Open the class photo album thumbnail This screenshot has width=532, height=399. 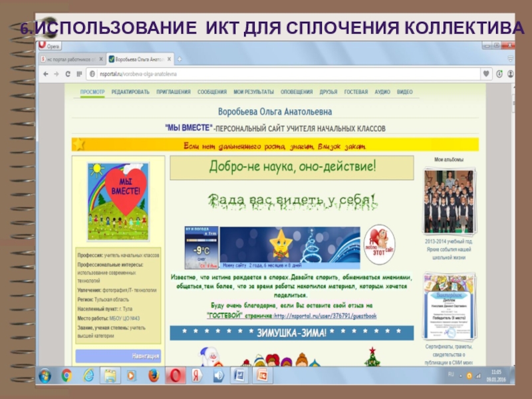pyautogui.click(x=449, y=201)
